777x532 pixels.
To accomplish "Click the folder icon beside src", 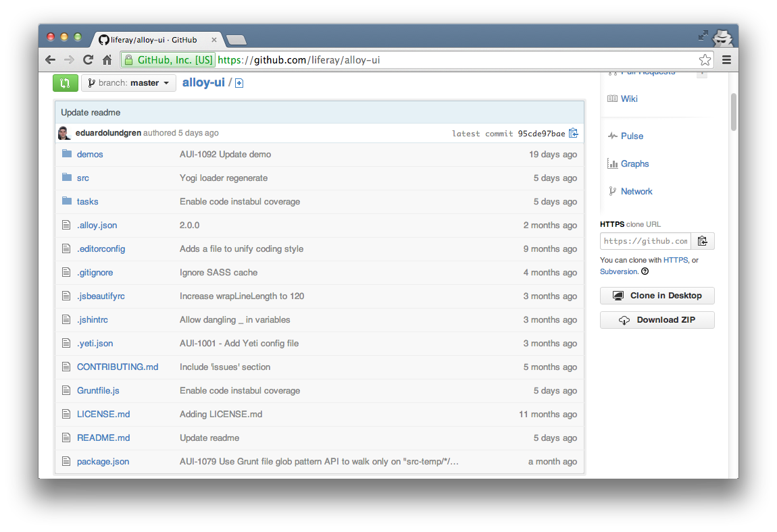I will click(67, 178).
